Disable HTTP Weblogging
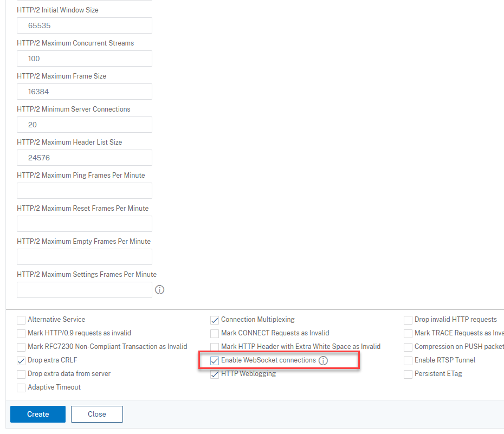 tap(215, 373)
